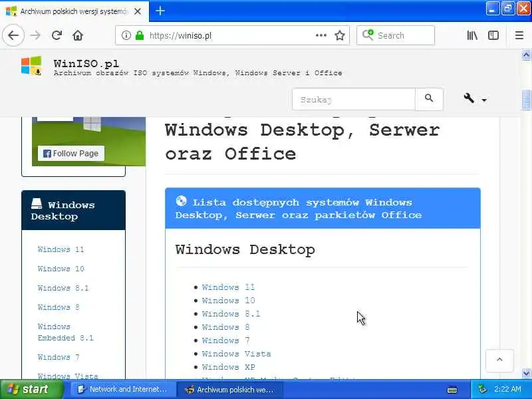Click the WinISO.pl Windows logo
This screenshot has height=399, width=532.
[31, 65]
